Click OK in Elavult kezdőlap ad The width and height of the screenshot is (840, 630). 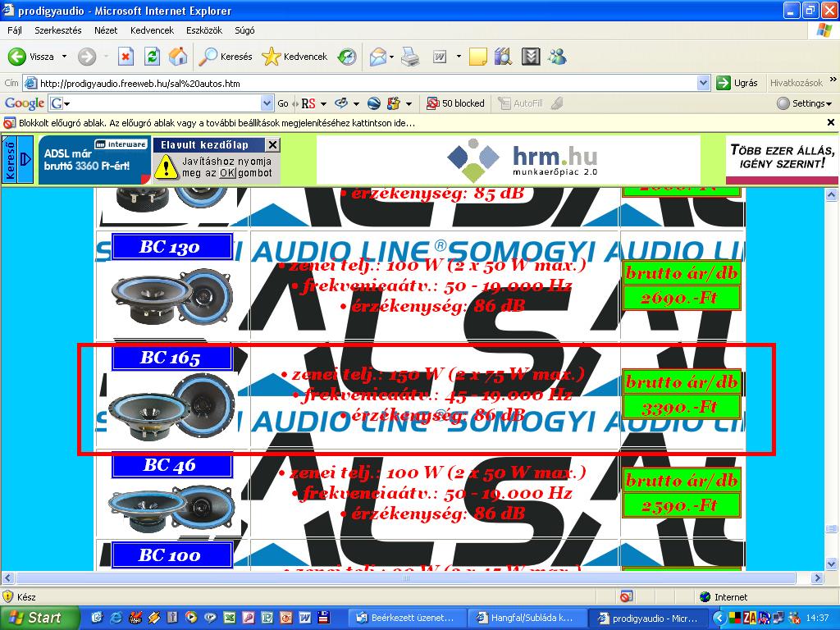pyautogui.click(x=227, y=173)
